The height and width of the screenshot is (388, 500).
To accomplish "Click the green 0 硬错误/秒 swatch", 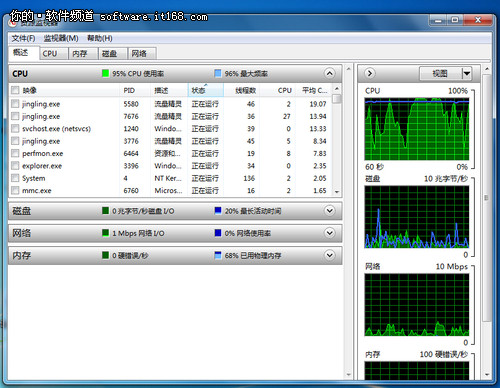I will pos(105,255).
